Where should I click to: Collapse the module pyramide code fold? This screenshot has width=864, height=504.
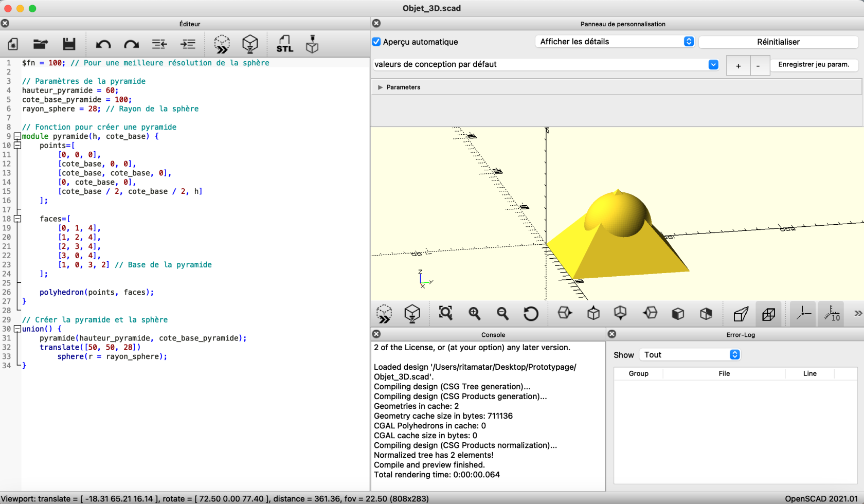tap(17, 136)
